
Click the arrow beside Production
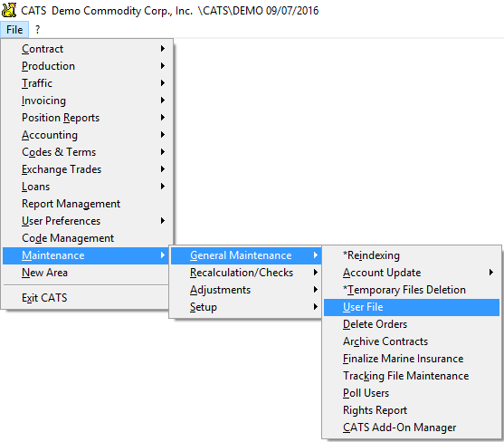pyautogui.click(x=163, y=65)
